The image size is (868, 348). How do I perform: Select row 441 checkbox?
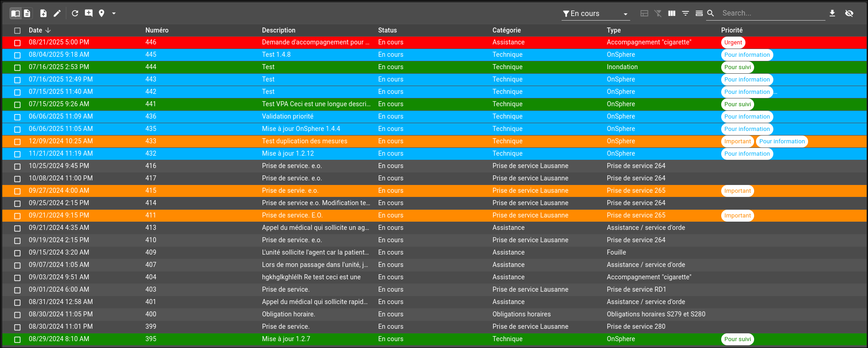[x=17, y=104]
